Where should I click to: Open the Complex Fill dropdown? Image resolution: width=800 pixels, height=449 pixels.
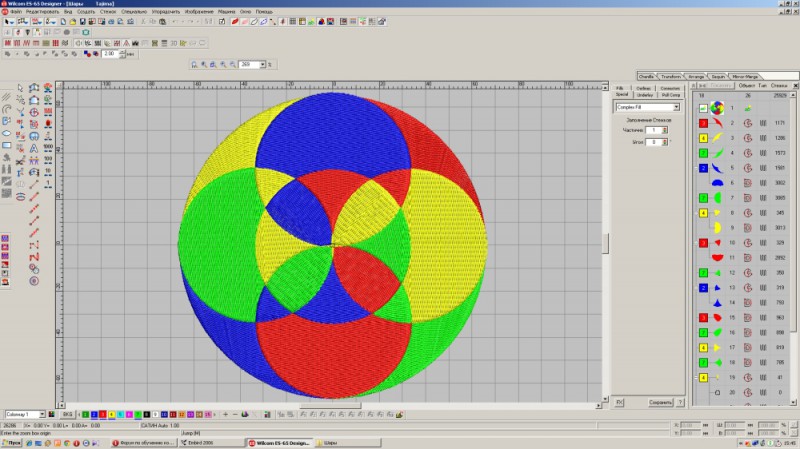coord(676,107)
